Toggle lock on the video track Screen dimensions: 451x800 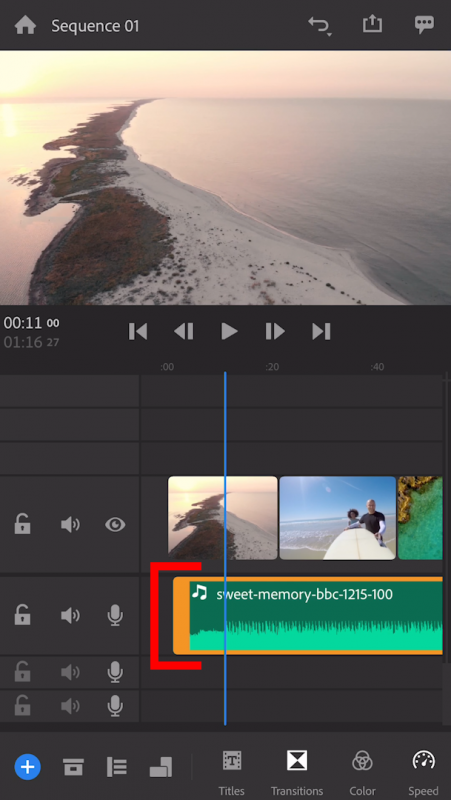22,524
